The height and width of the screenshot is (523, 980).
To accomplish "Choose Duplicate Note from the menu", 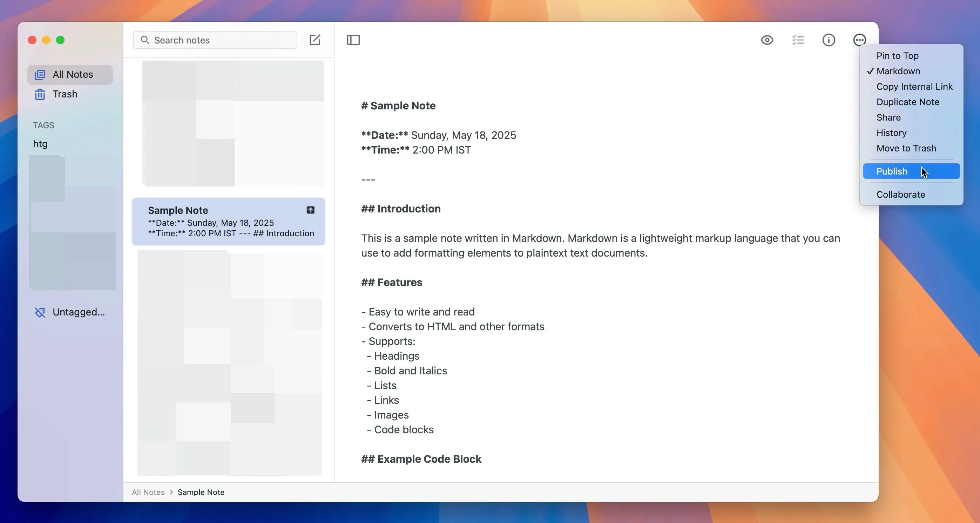I will 908,102.
